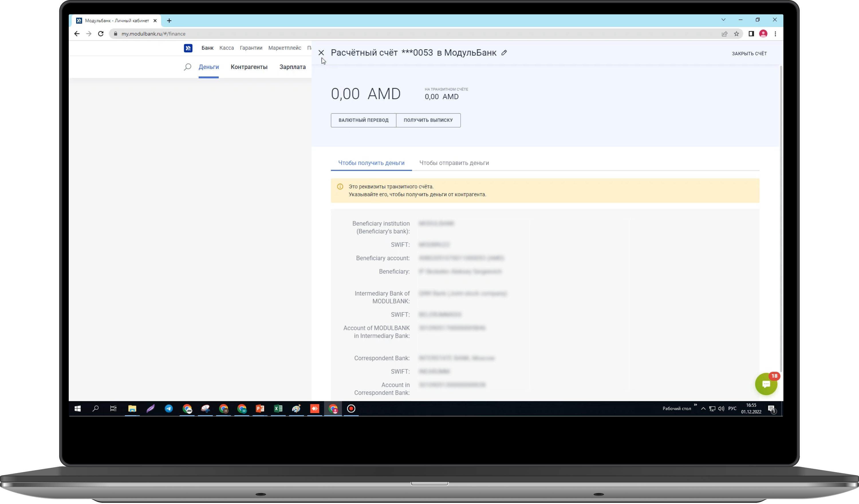Open Chrome profile M on taskbar
Screen dimensions: 859x504
click(242, 409)
